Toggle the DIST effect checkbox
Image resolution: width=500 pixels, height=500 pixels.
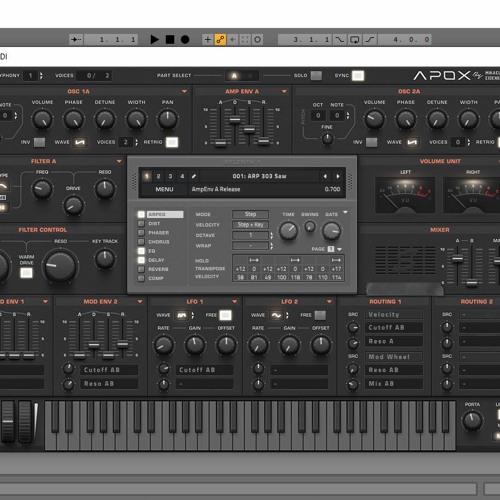(x=141, y=223)
